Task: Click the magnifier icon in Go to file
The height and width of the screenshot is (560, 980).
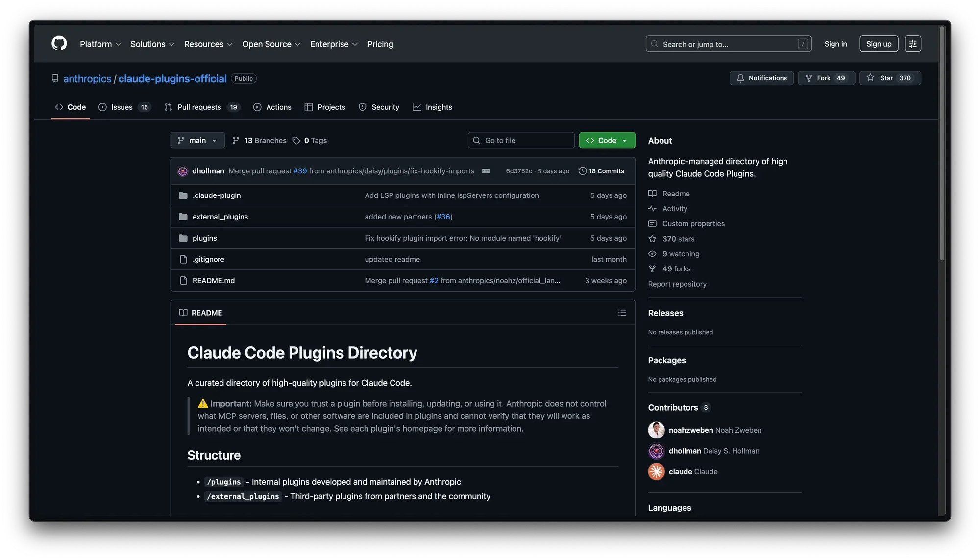Action: (x=476, y=140)
